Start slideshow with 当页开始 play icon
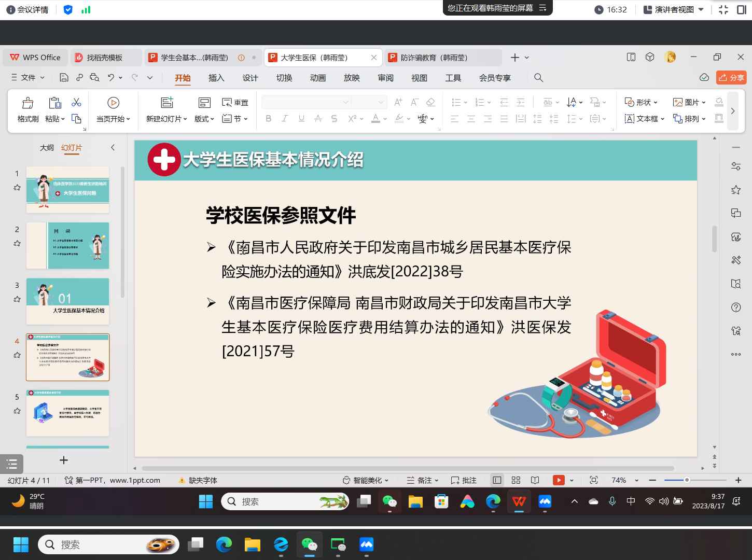 pyautogui.click(x=113, y=103)
